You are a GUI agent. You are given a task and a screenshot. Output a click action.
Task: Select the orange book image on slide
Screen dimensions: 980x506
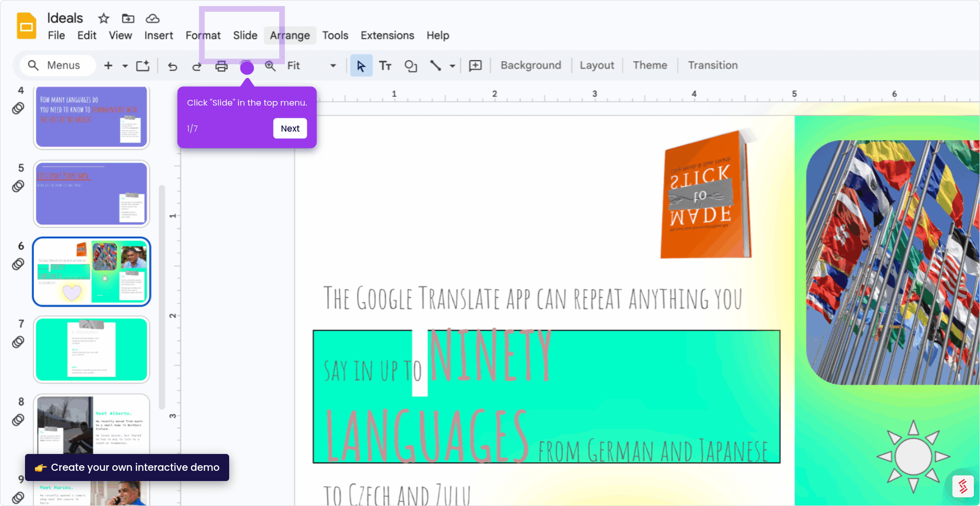pos(706,195)
